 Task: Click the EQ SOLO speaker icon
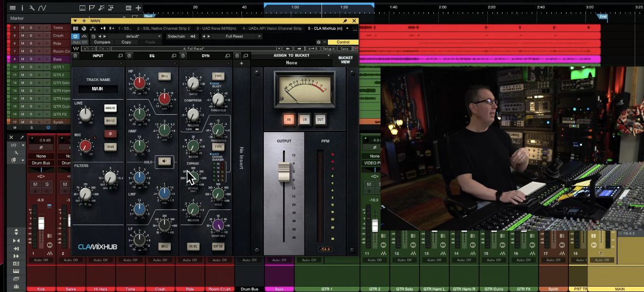(x=164, y=161)
